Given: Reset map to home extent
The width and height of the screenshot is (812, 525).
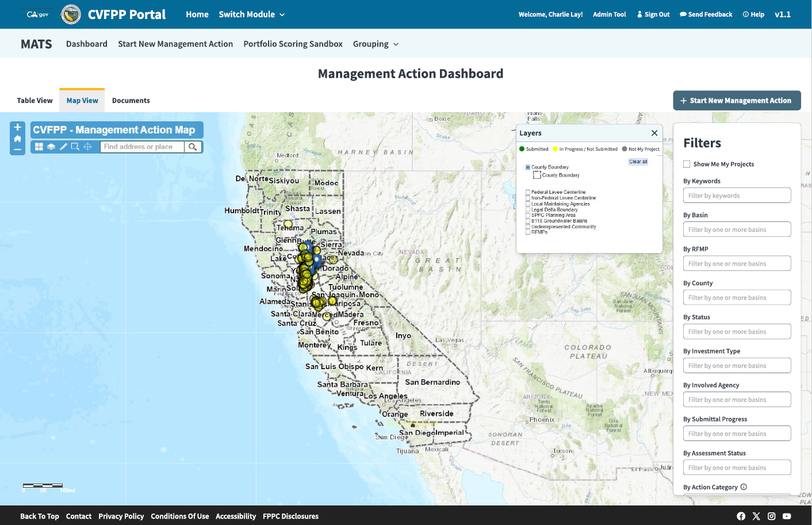Looking at the screenshot, I should pos(17,139).
